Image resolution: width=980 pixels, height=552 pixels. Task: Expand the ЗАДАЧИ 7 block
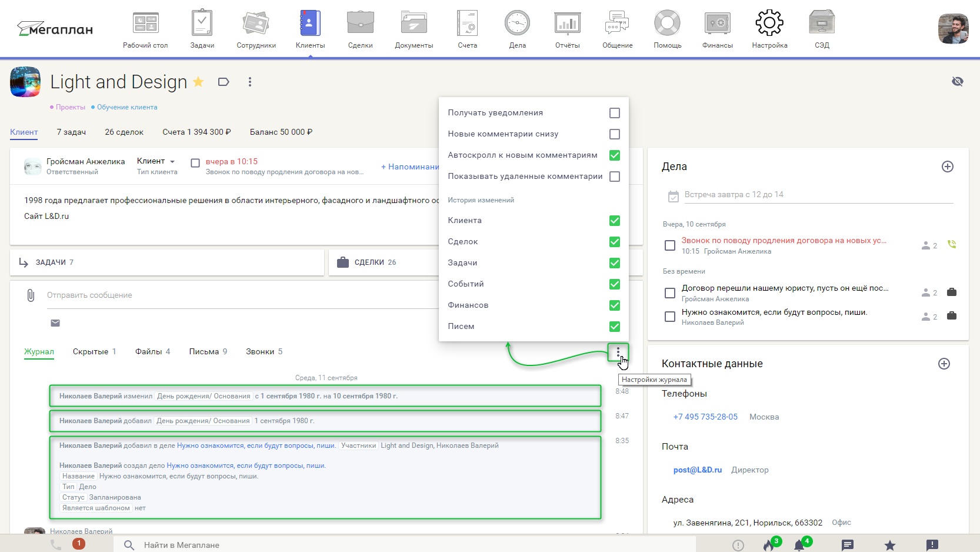(167, 262)
